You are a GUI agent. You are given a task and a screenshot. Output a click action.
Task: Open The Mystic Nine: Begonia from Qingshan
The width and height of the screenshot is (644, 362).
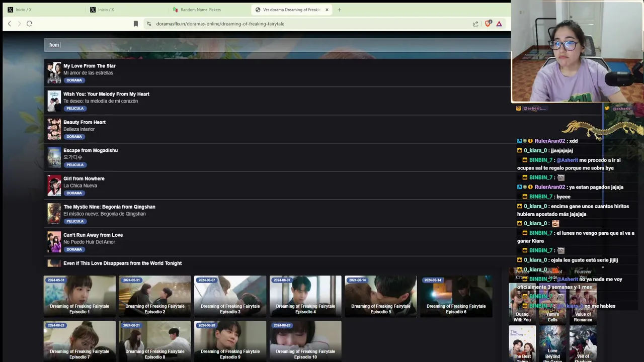pos(277,214)
